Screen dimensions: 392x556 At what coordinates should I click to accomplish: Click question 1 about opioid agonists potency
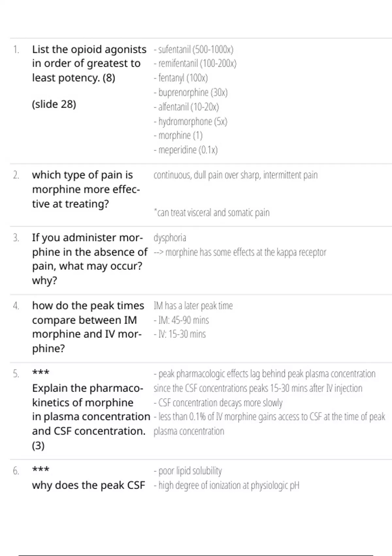point(89,63)
